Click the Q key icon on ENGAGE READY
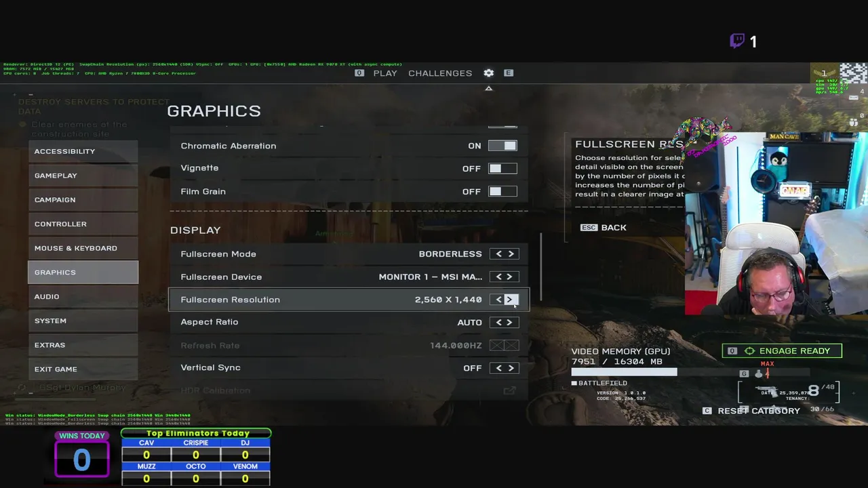Viewport: 868px width, 488px height. tap(732, 351)
